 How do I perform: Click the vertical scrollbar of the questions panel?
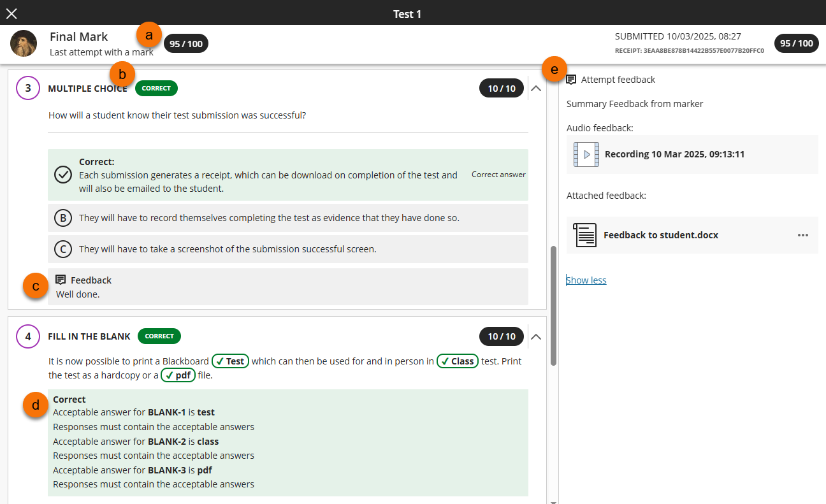[x=553, y=306]
